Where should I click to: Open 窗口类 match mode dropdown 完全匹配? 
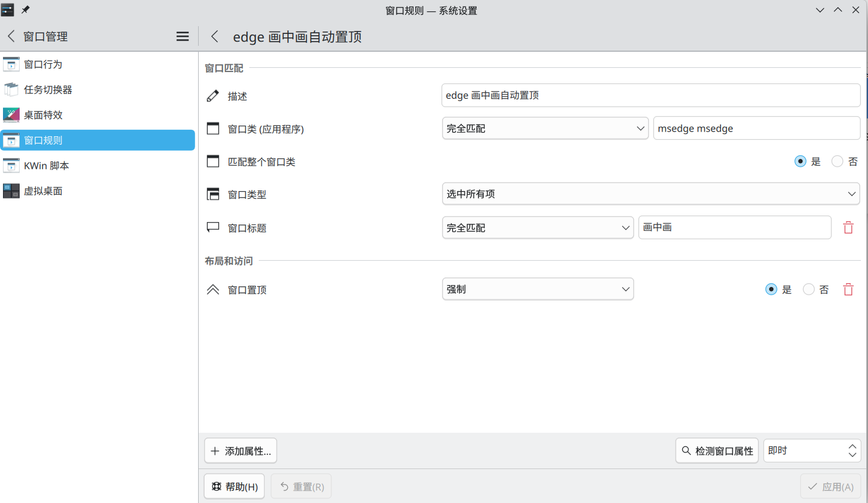pos(545,129)
